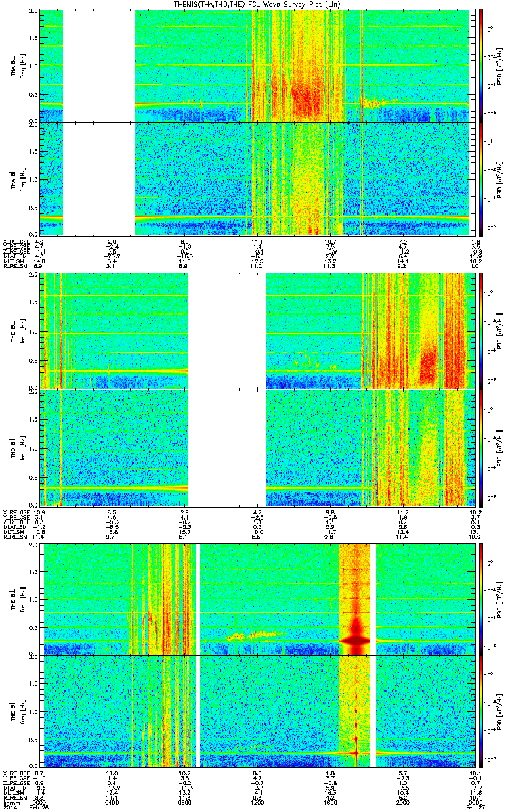Click the 'THA B⊥ freq [Hz]' y-axis label
The width and height of the screenshot is (508, 812).
point(17,66)
